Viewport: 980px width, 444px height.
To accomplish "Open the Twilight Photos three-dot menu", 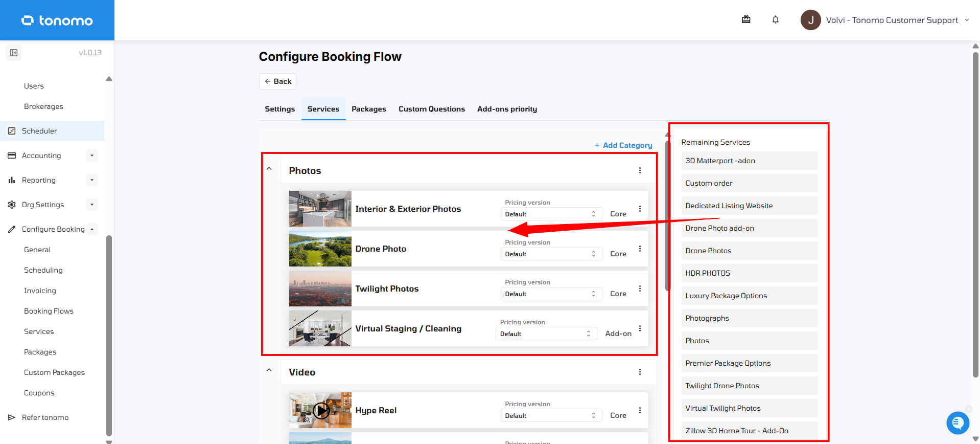I will tap(640, 288).
